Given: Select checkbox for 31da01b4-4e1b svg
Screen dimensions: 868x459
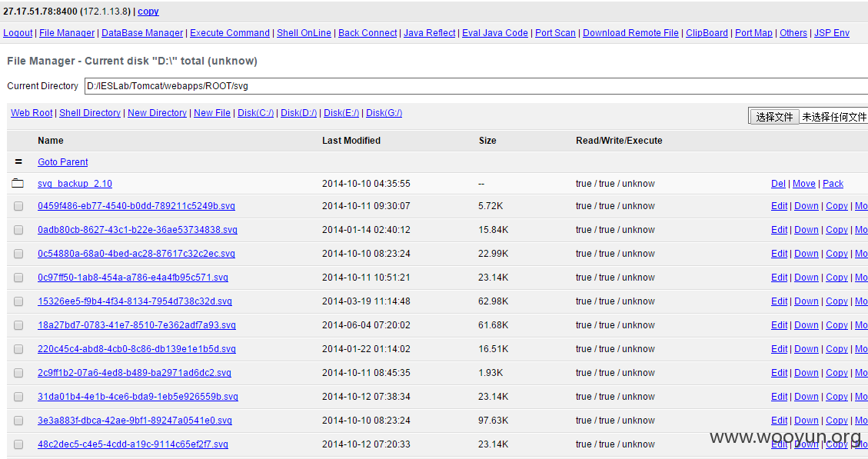Looking at the screenshot, I should 18,397.
